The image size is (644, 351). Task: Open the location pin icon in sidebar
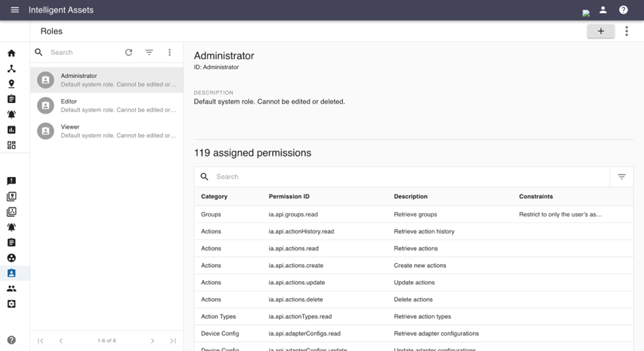tap(11, 84)
